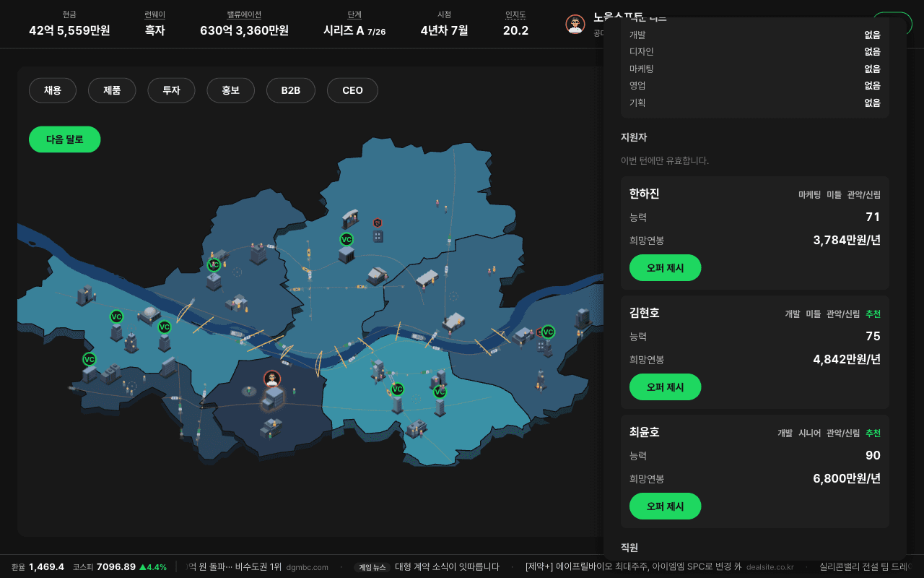Click the 밸류에이션 stat in the top bar
This screenshot has width=924, height=578.
244,24
